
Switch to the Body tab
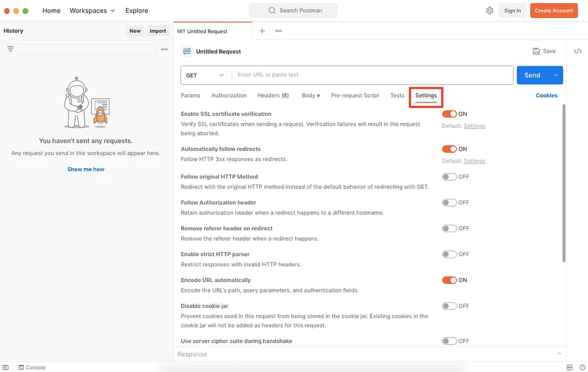310,96
